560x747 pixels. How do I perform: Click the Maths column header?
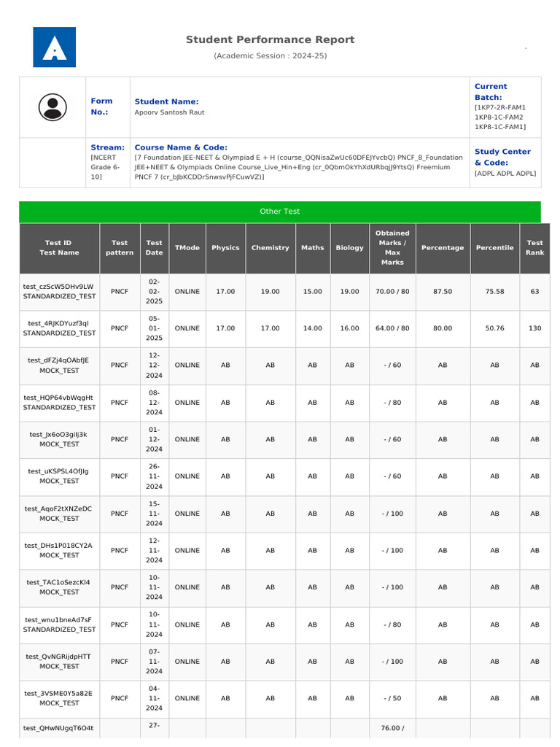pos(312,248)
